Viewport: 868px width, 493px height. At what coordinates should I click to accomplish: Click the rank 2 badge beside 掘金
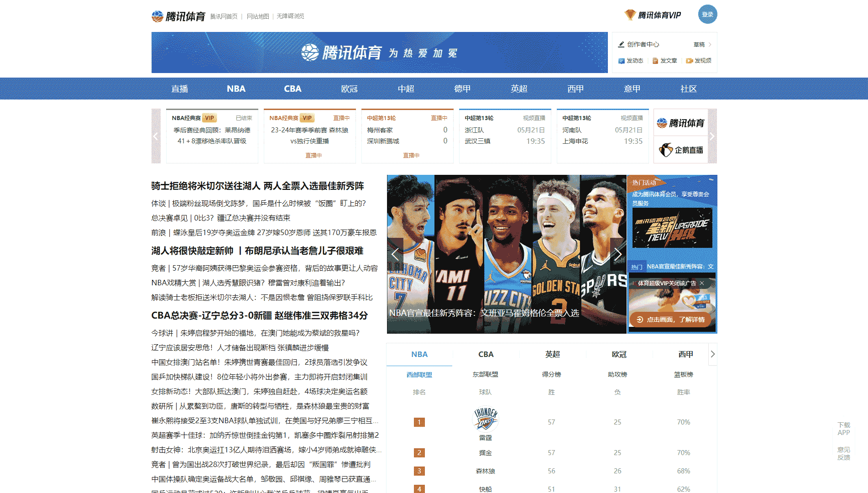pos(419,453)
